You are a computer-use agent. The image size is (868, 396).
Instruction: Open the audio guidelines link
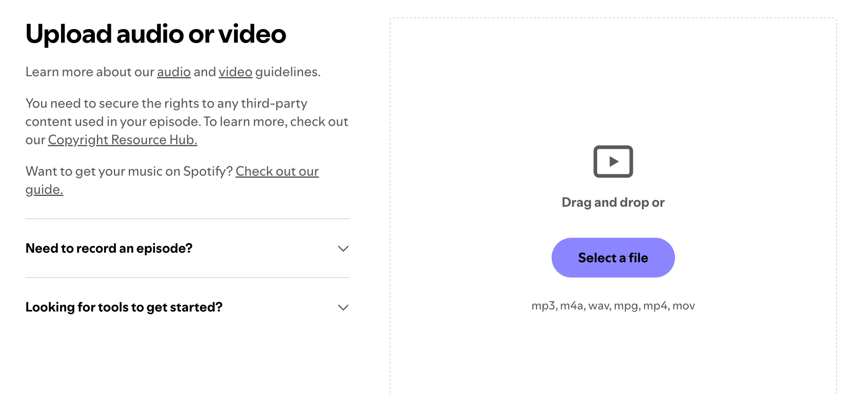tap(174, 72)
